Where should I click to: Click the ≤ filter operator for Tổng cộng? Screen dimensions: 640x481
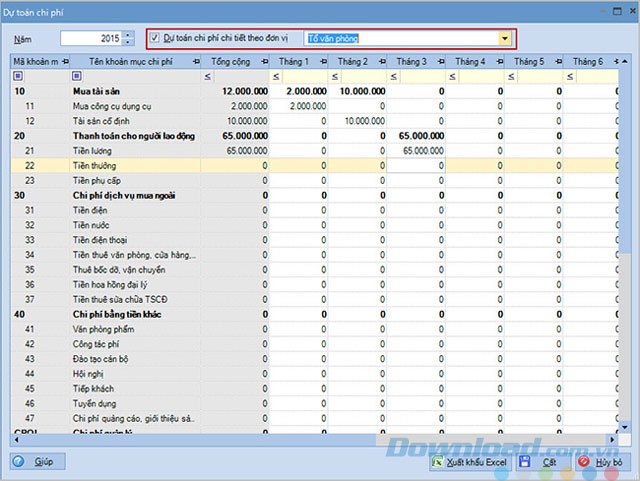pyautogui.click(x=207, y=76)
